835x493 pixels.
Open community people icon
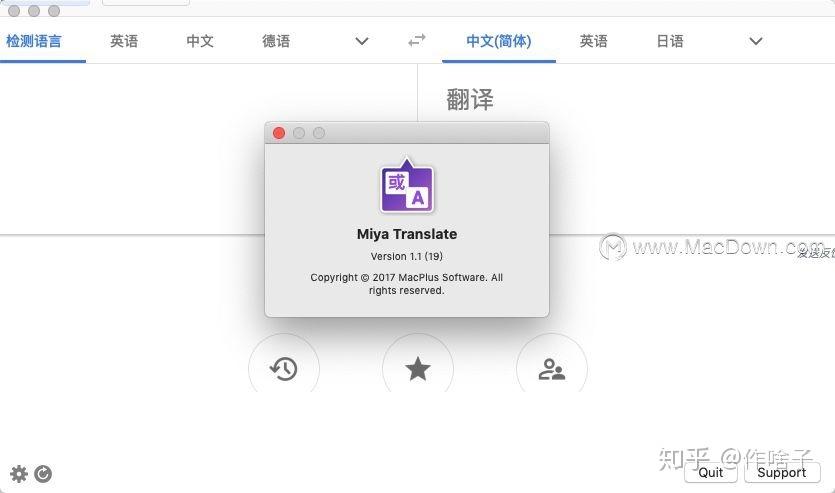552,368
